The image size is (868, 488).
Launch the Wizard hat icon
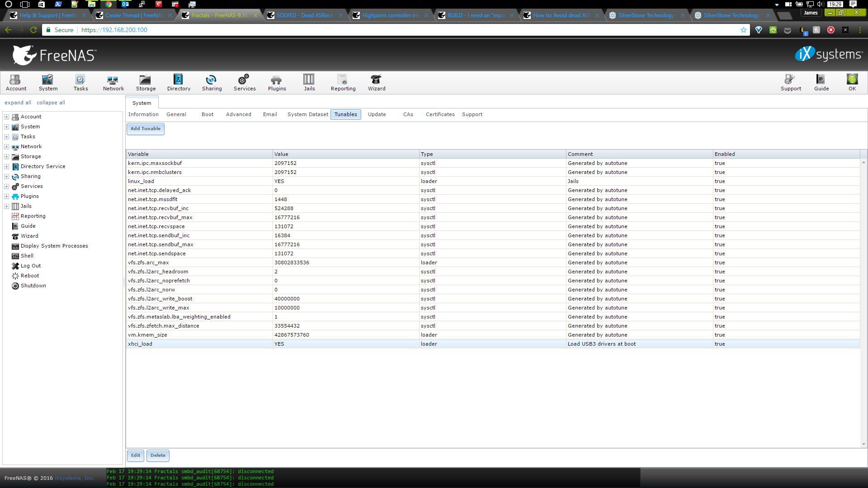[376, 83]
